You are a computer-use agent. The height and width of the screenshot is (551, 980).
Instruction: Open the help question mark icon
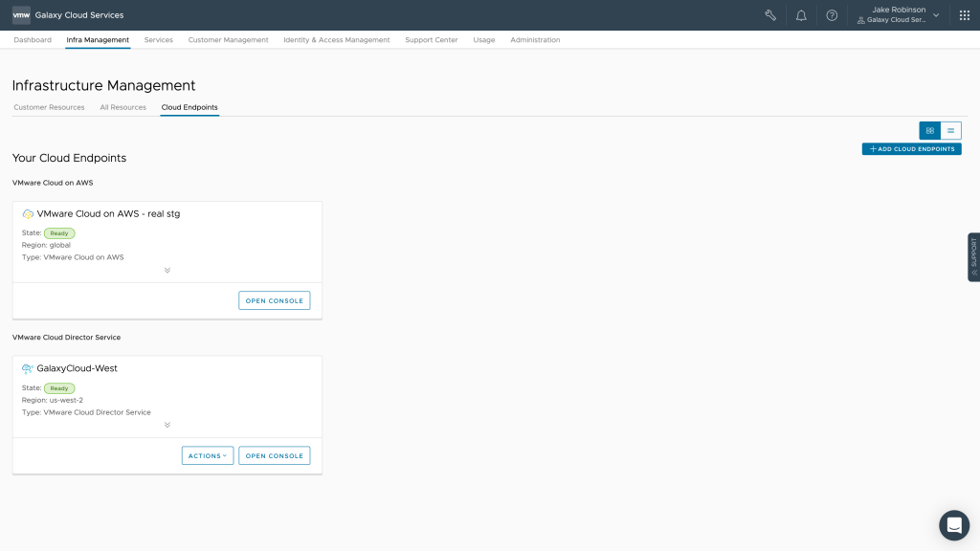coord(832,15)
